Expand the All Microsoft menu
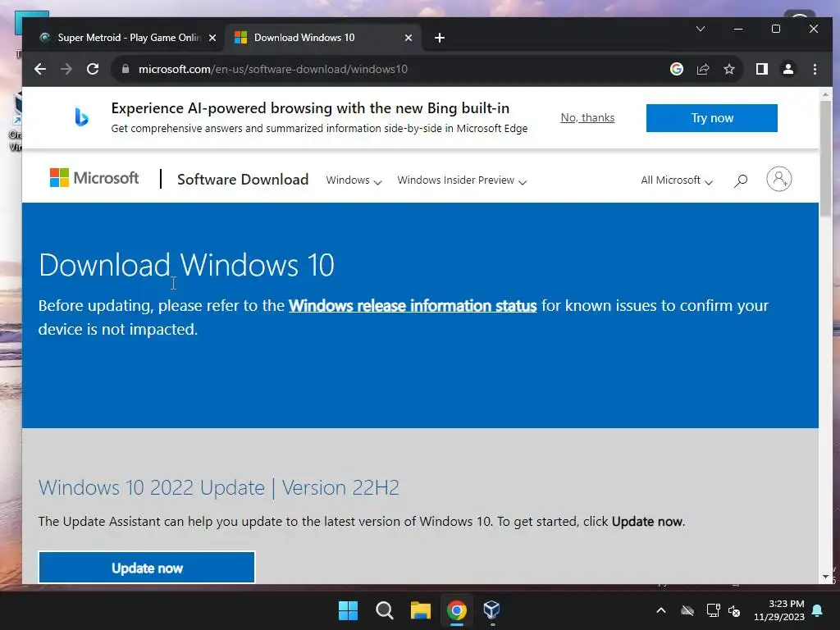 pyautogui.click(x=677, y=180)
